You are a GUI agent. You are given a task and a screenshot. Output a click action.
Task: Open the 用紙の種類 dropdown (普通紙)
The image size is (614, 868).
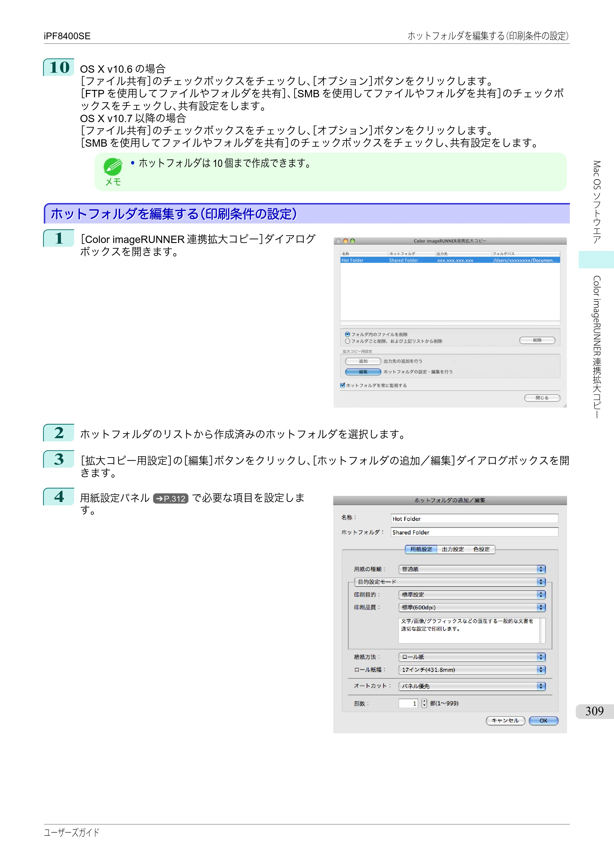point(472,569)
